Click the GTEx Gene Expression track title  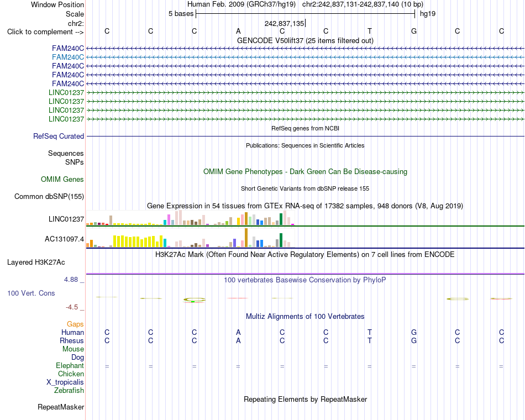306,206
